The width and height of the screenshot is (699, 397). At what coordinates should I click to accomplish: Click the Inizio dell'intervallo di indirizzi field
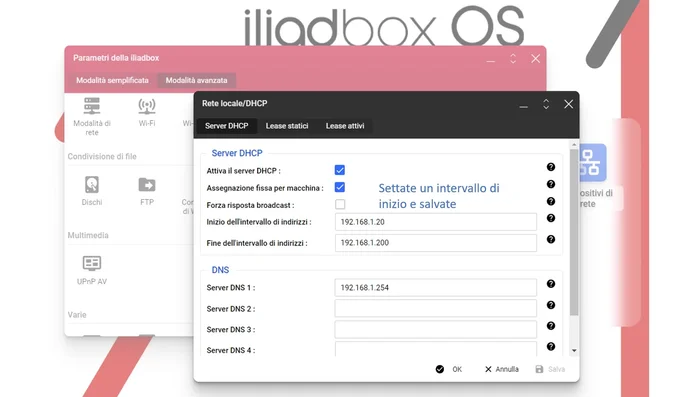point(436,222)
